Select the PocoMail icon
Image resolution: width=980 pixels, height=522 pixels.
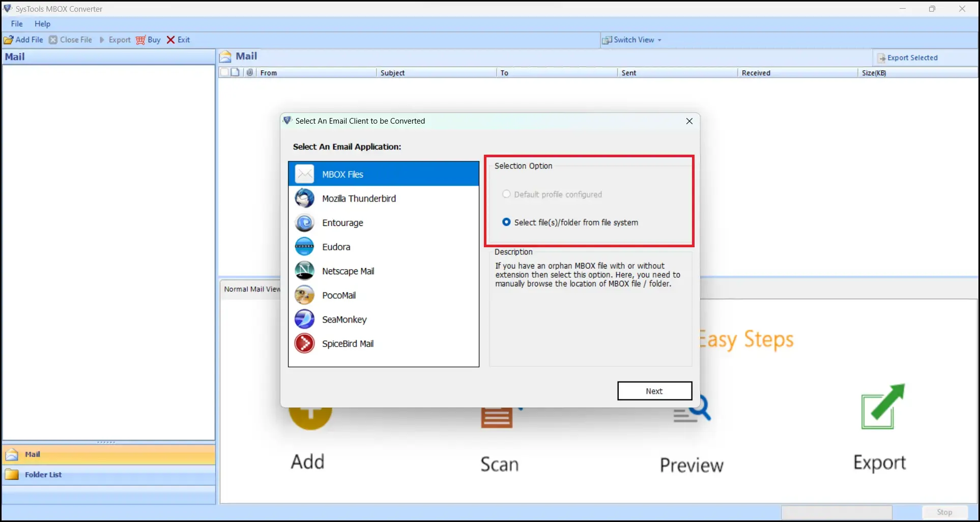point(305,295)
